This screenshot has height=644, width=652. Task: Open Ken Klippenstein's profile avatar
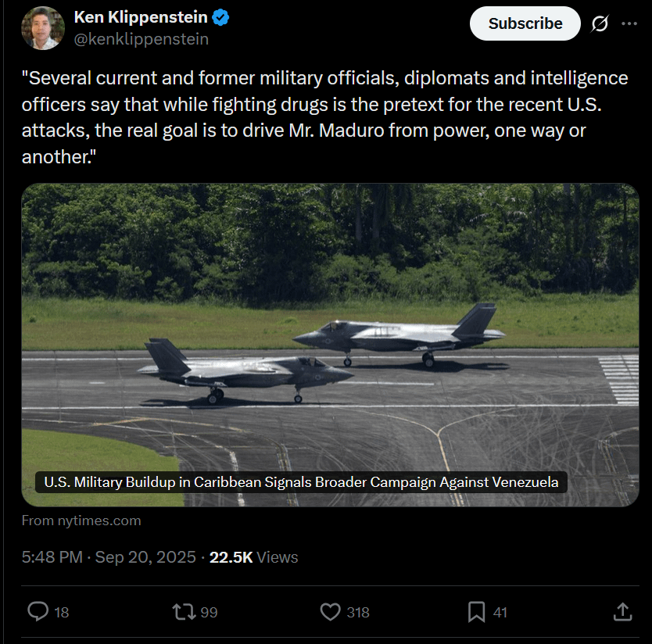pyautogui.click(x=43, y=28)
